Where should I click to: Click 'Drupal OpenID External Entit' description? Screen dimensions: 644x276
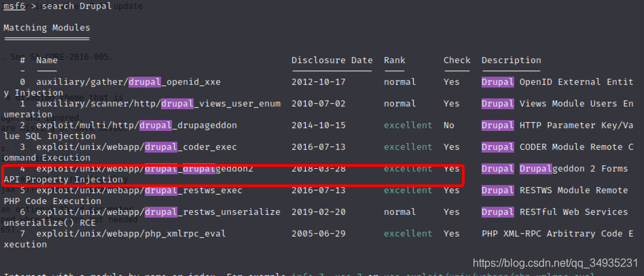coord(557,82)
